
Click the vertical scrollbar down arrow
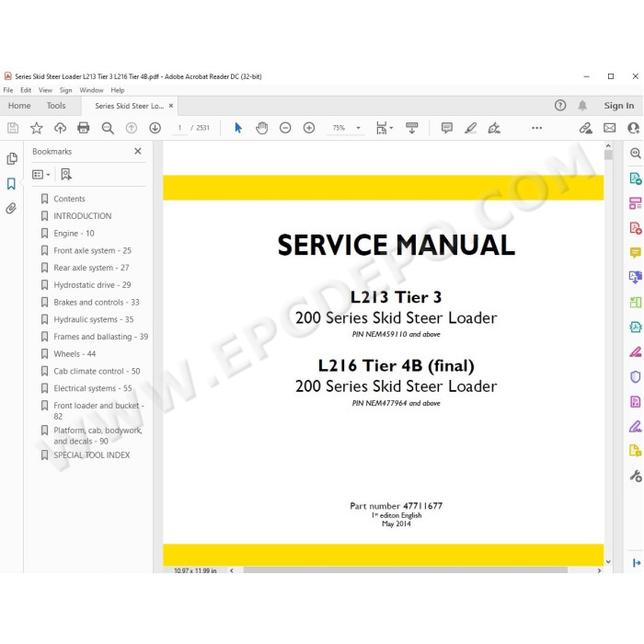[x=608, y=561]
